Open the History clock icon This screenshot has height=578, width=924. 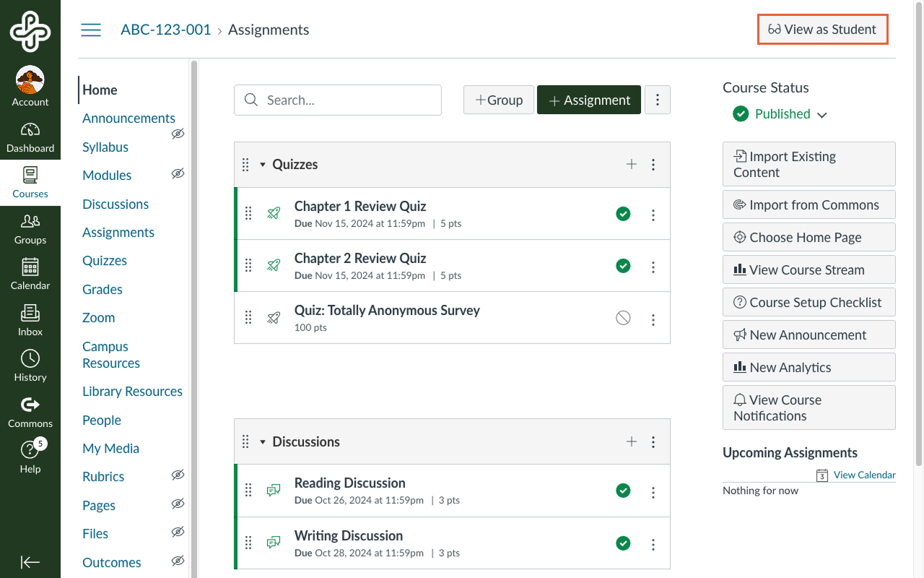click(x=30, y=358)
